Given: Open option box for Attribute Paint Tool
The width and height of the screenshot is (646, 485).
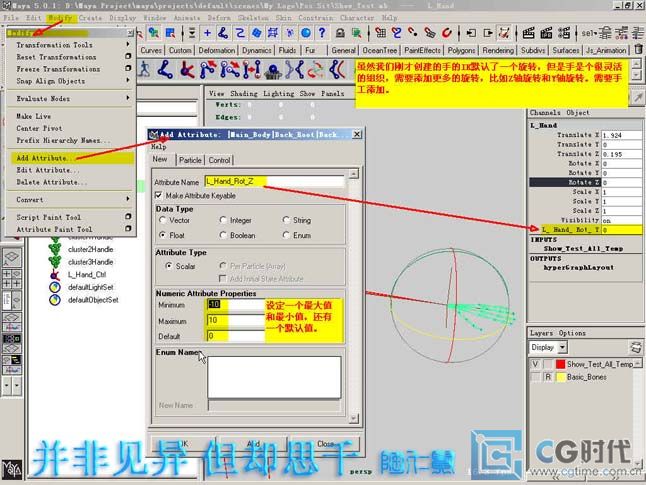Looking at the screenshot, I should coord(128,229).
